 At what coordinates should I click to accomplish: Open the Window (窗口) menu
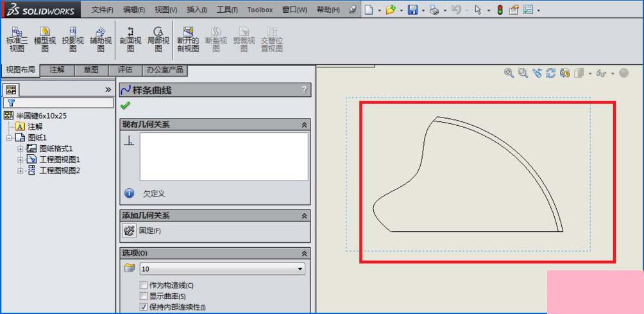coord(294,10)
